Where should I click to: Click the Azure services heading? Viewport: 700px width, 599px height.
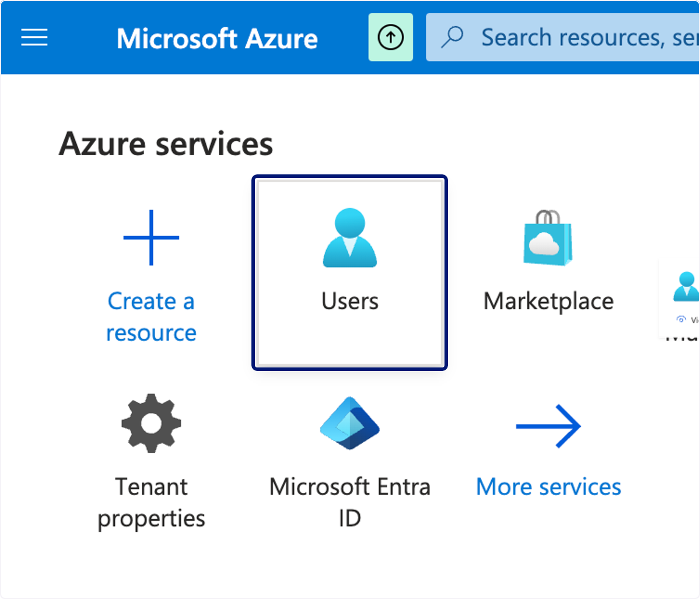click(x=166, y=143)
